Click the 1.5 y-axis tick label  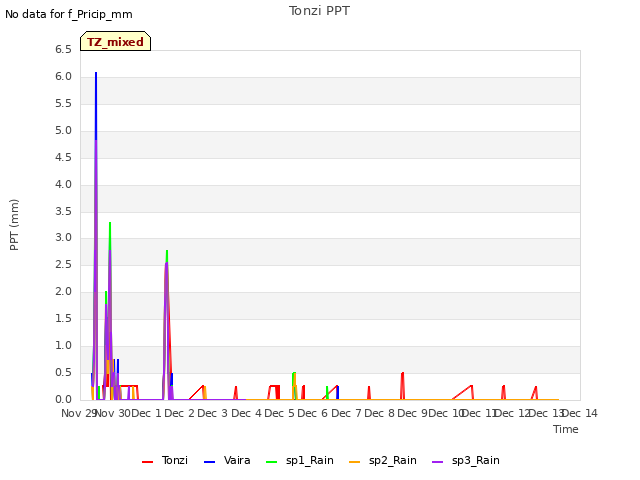click(x=63, y=319)
